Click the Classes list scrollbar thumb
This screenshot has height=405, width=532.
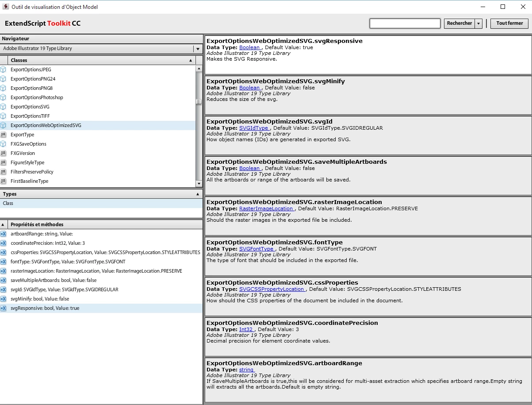click(x=199, y=101)
